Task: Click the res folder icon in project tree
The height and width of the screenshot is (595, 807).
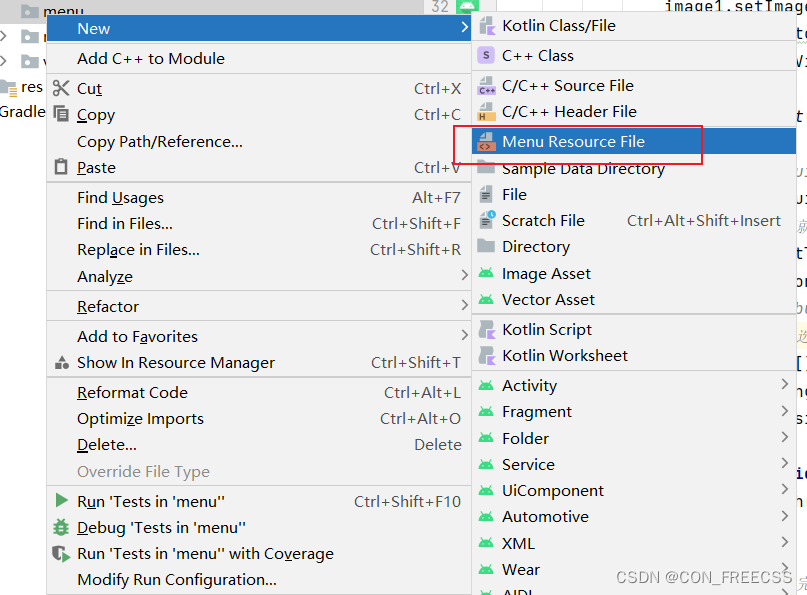Action: 9,88
